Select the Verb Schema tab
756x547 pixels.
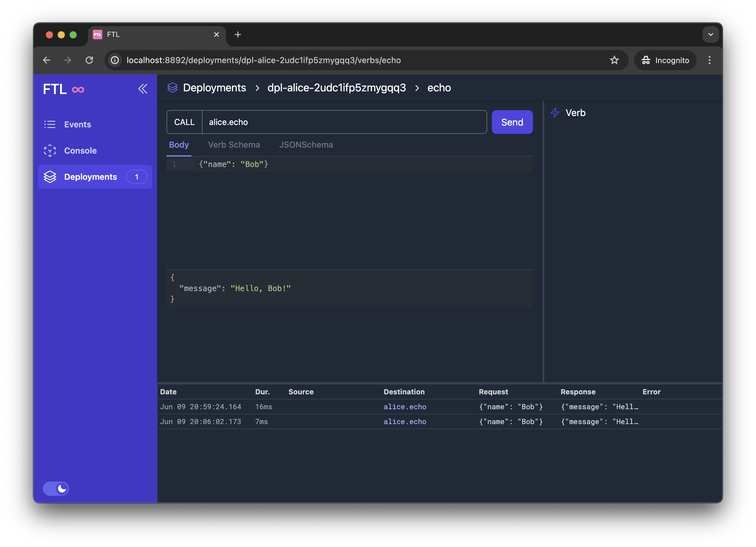[x=233, y=145]
